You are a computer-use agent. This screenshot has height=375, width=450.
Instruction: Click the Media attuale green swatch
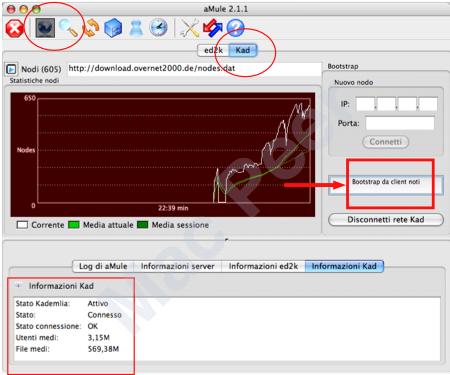74,225
